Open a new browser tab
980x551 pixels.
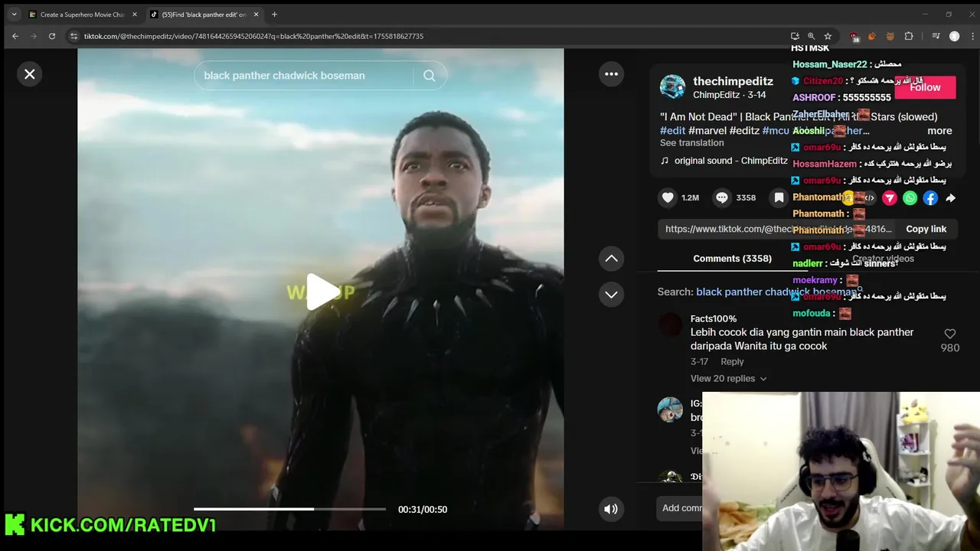pos(274,15)
